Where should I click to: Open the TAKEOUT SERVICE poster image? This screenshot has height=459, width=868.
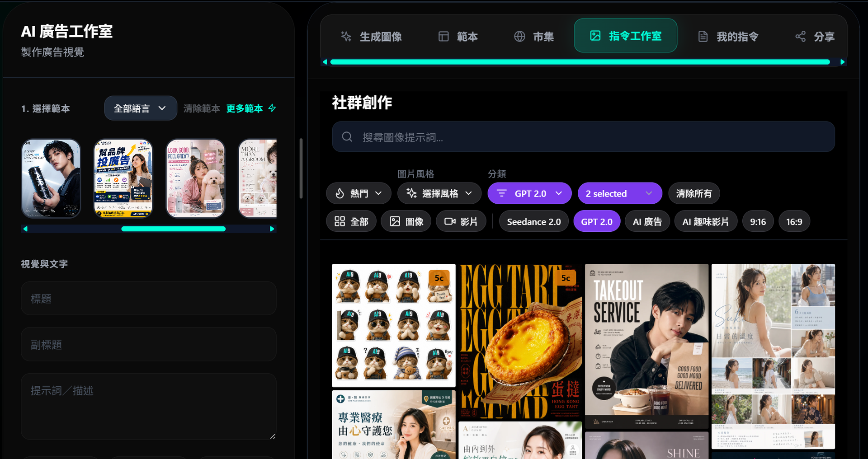coord(647,346)
